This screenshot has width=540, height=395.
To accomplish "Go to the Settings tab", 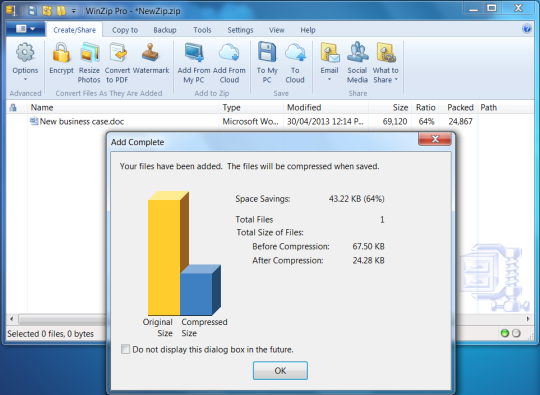I will 240,30.
